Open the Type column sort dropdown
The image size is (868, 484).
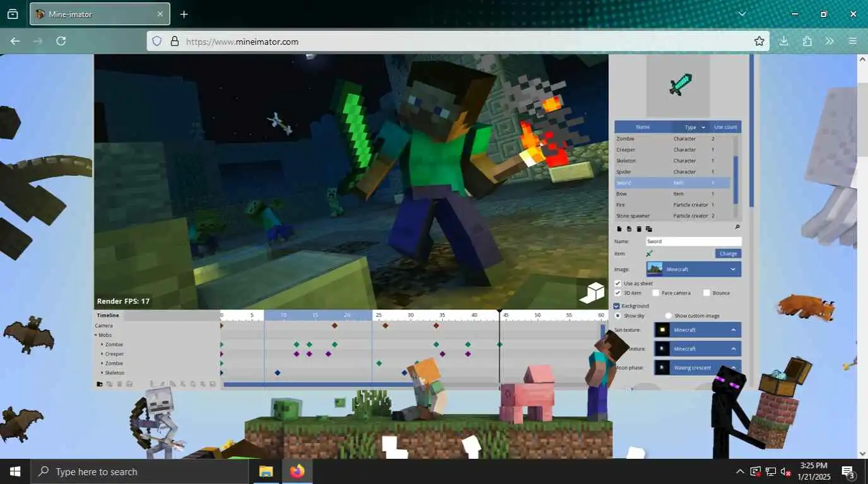click(703, 127)
